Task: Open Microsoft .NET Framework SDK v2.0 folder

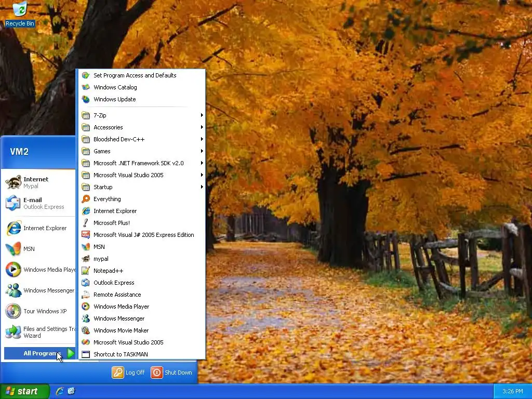Action: pyautogui.click(x=142, y=163)
